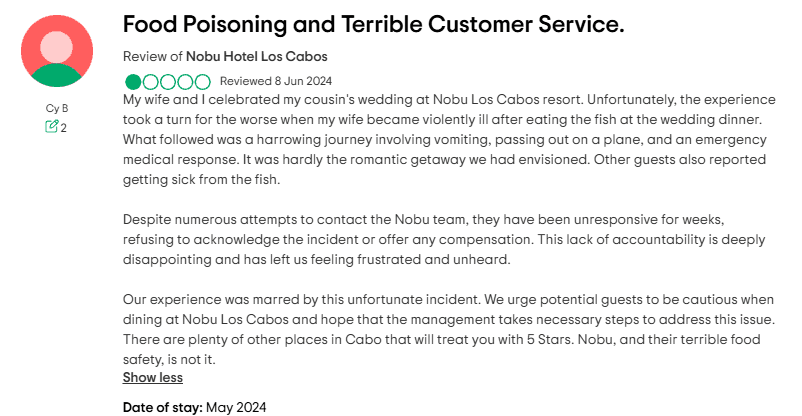Click the pale pink head in the avatar
The width and height of the screenshot is (802, 416).
pos(57,44)
